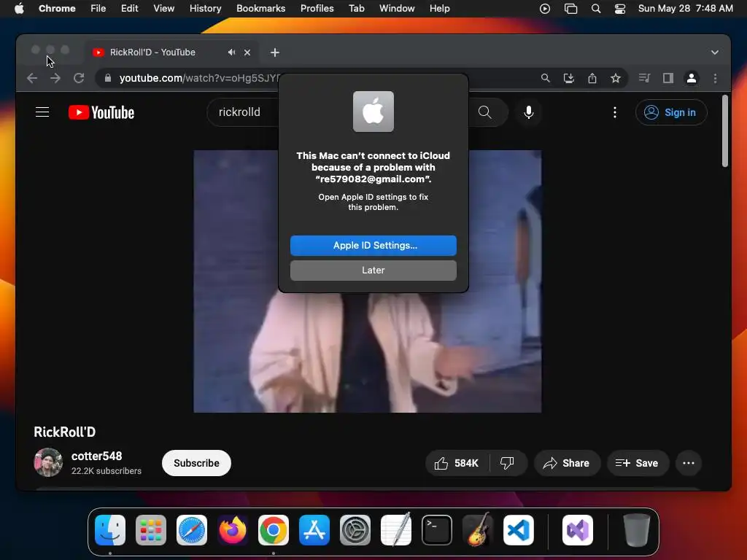747x560 pixels.
Task: Open the Profiles menu
Action: coord(317,9)
